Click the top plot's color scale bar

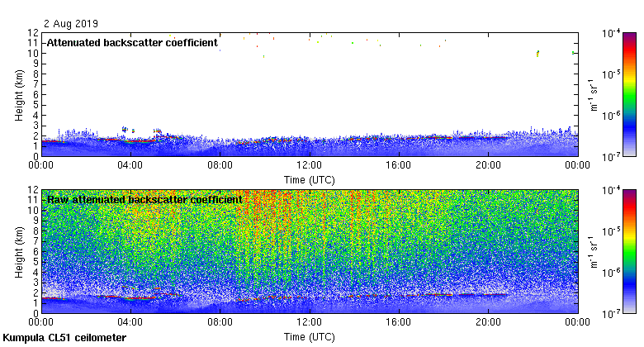(x=629, y=94)
